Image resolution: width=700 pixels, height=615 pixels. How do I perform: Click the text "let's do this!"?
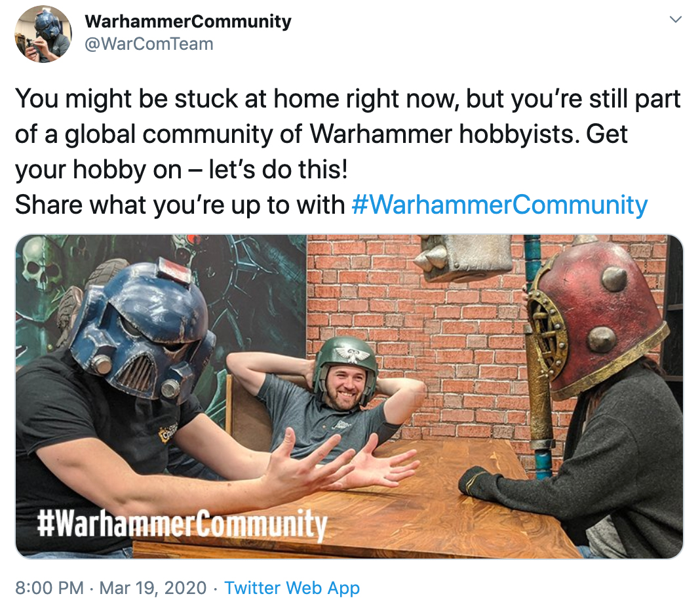point(278,169)
